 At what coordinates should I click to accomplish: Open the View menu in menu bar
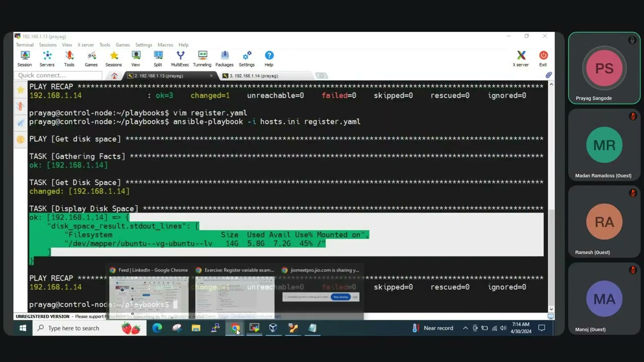[67, 45]
